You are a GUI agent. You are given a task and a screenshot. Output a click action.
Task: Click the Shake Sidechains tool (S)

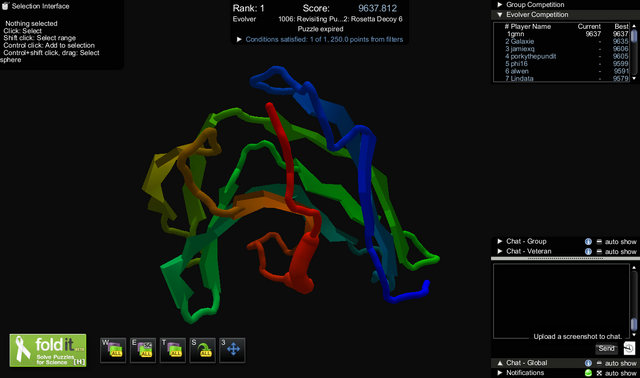click(202, 350)
